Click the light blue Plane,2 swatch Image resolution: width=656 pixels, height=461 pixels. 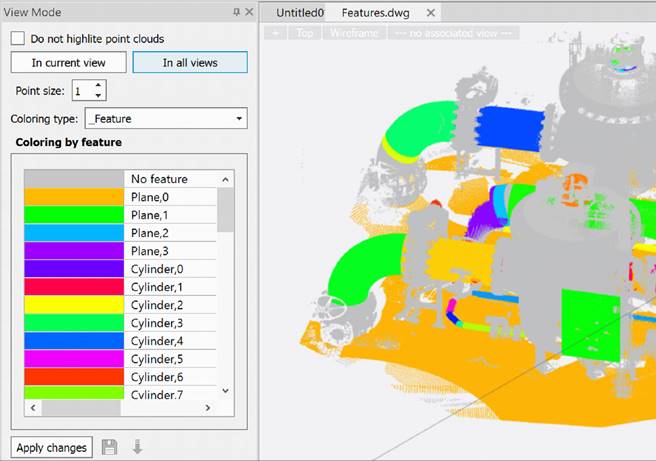(74, 233)
